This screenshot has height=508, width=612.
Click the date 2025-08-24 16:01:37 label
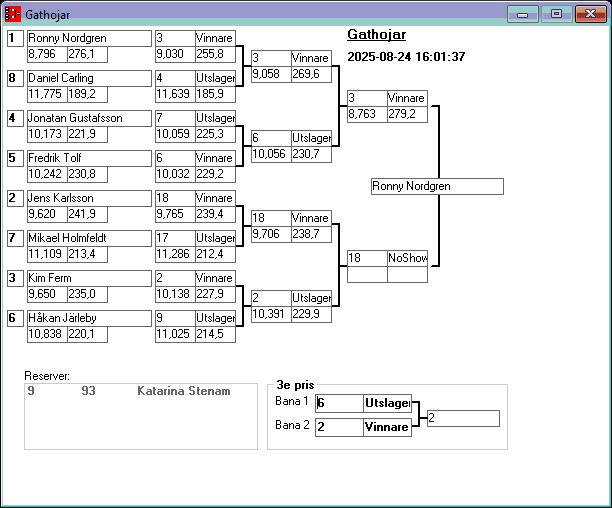tap(406, 57)
